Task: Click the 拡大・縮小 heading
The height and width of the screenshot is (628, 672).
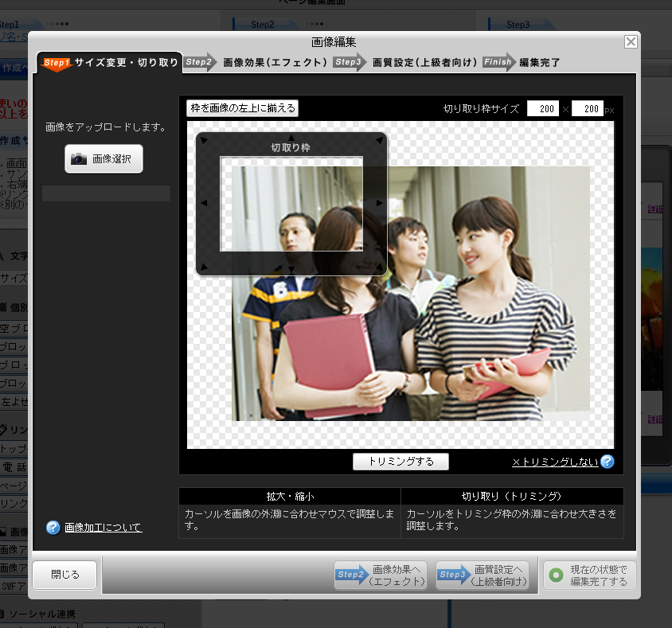Action: tap(290, 497)
